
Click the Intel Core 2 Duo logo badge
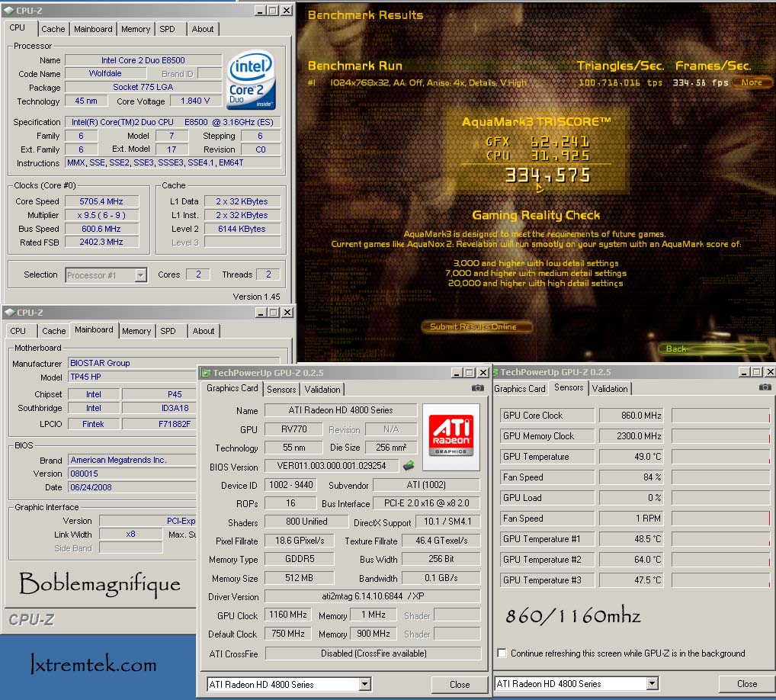click(x=251, y=80)
